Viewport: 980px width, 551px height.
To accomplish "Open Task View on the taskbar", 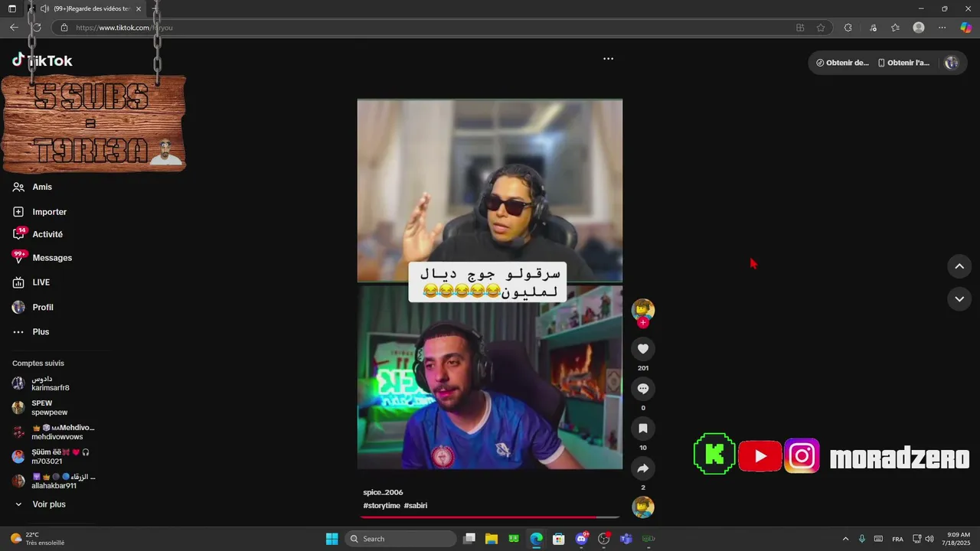I will coord(469,539).
